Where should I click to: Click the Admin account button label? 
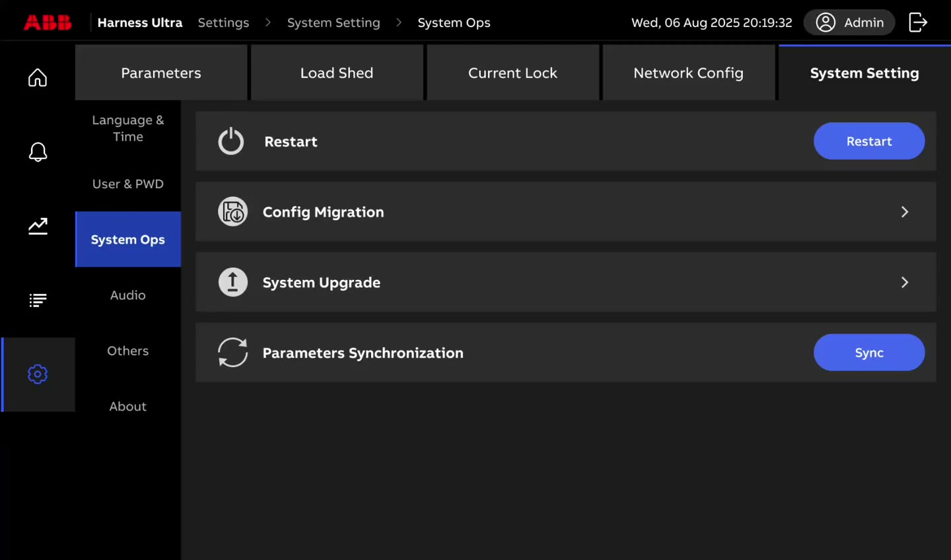click(x=864, y=22)
